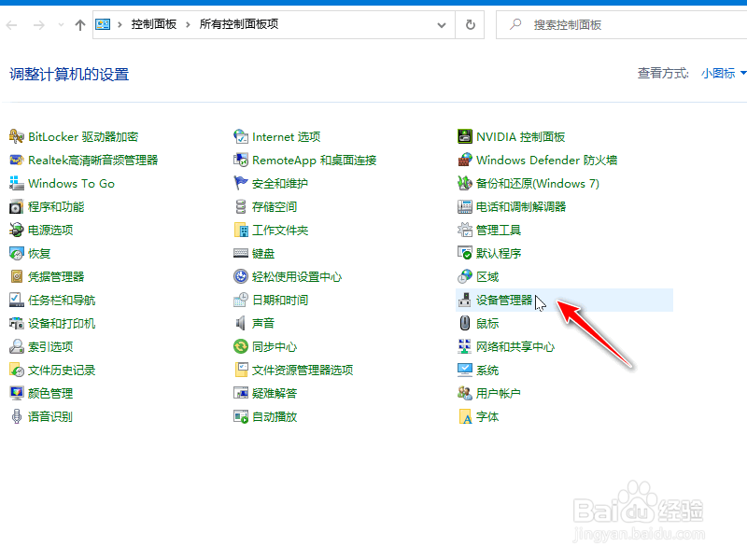Image resolution: width=747 pixels, height=560 pixels.
Task: Click the Control Panel icon in address bar
Action: [x=103, y=24]
